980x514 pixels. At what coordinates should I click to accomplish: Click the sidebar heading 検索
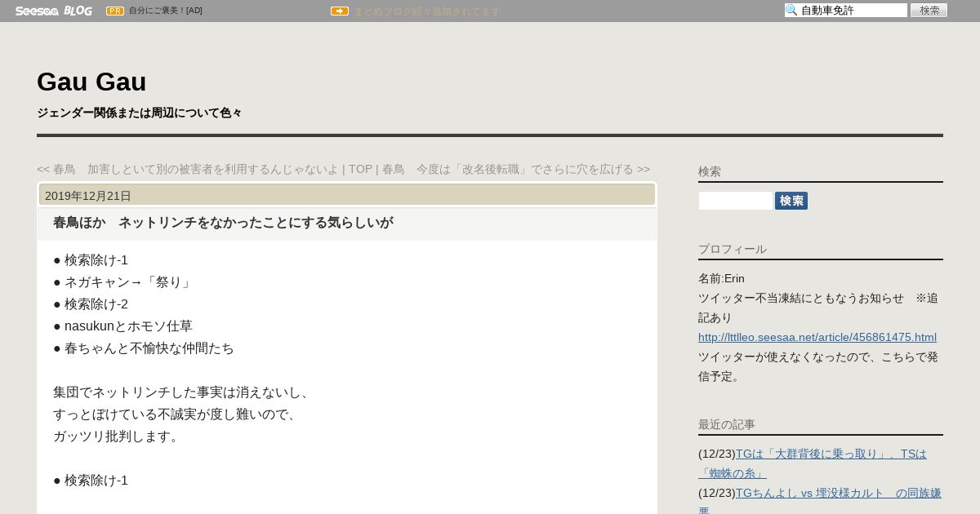(710, 171)
